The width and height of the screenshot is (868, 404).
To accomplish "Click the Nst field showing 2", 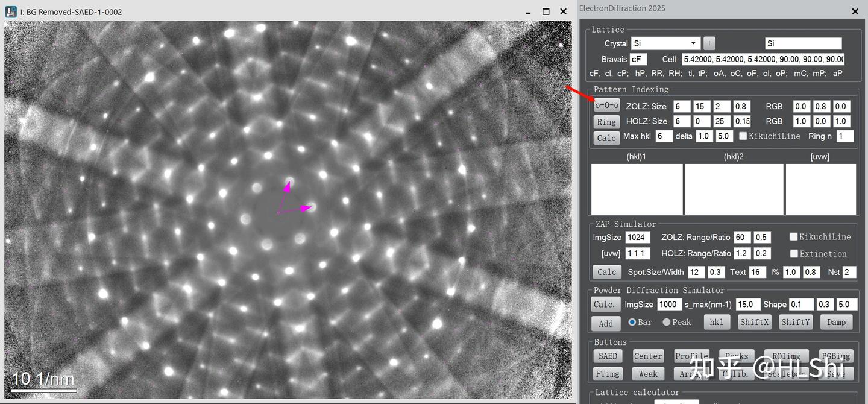I will (849, 272).
